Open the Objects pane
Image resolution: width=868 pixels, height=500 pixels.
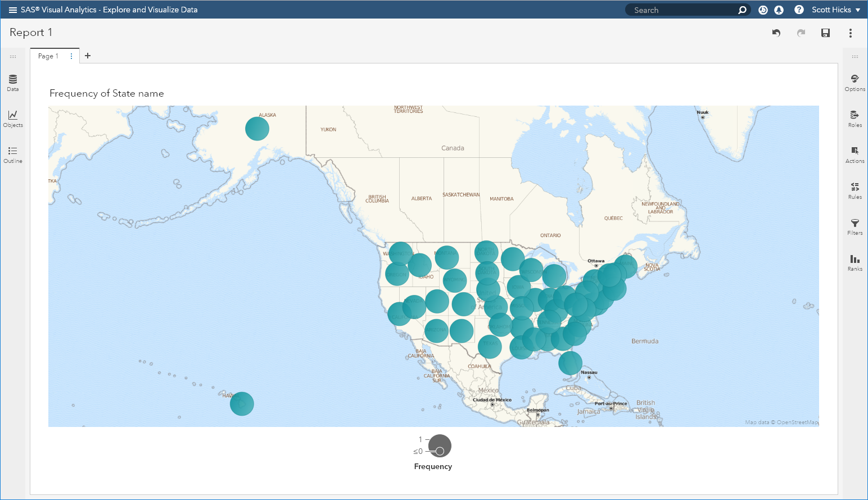tap(13, 118)
